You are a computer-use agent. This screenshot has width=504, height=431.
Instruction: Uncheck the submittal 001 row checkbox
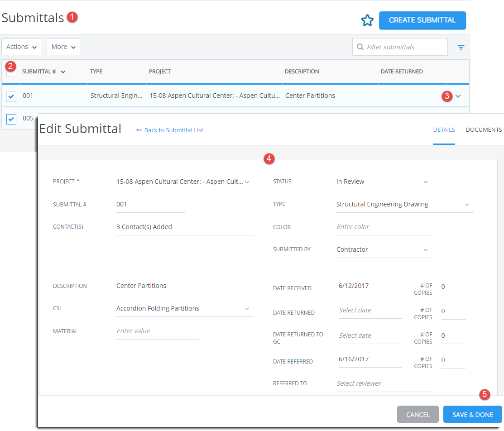[x=11, y=96]
